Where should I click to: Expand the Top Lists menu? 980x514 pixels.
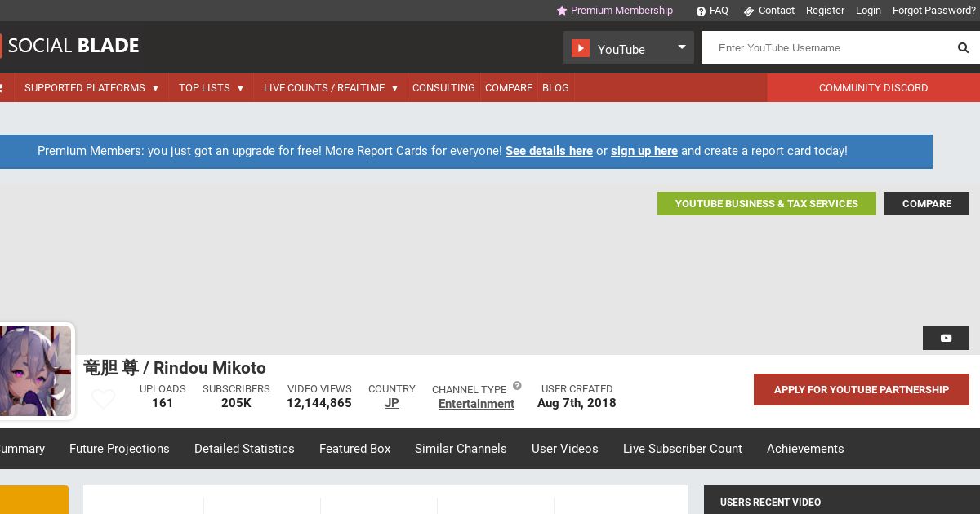(212, 88)
